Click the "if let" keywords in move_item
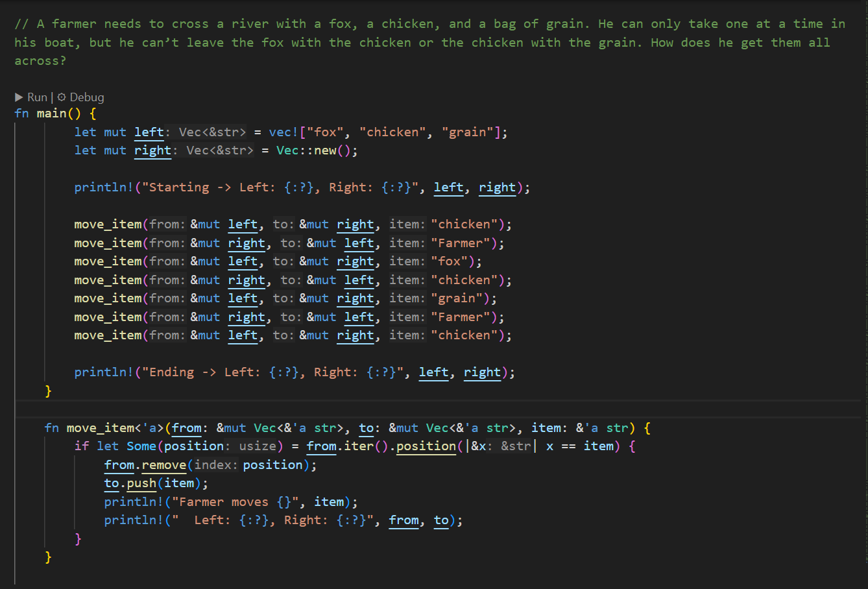This screenshot has height=589, width=868. (97, 446)
